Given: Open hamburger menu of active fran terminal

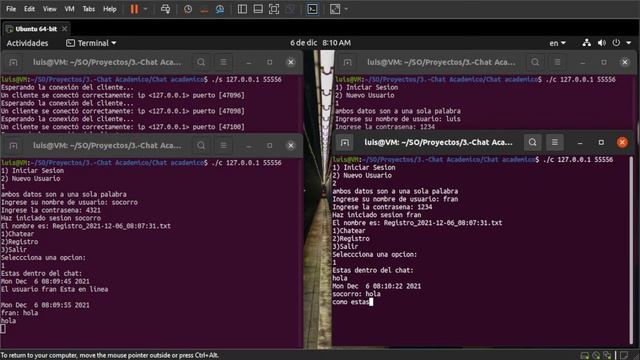Looking at the screenshot, I should pyautogui.click(x=555, y=142).
